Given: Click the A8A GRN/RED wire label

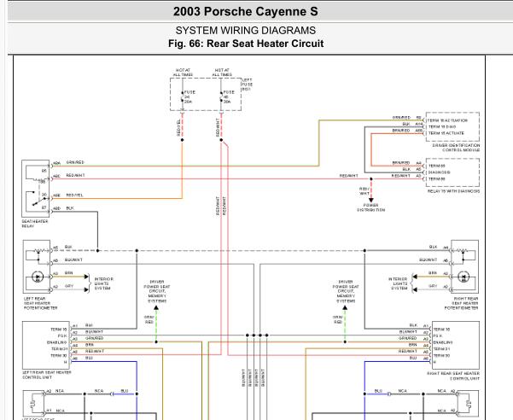Looking at the screenshot, I should click(75, 162).
